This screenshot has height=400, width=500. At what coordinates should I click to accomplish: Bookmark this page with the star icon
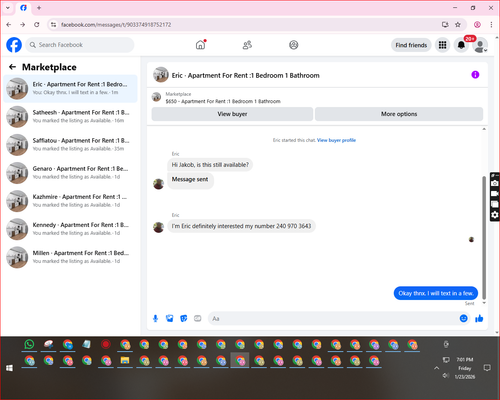point(458,25)
